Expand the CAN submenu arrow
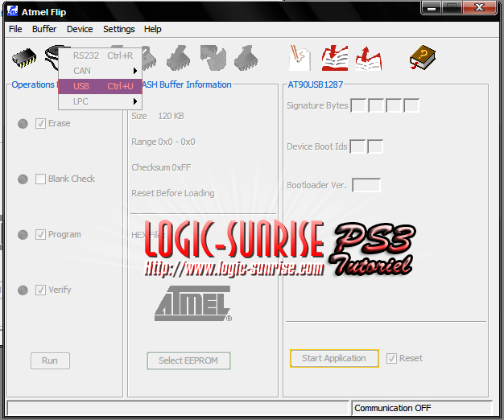 tap(135, 71)
